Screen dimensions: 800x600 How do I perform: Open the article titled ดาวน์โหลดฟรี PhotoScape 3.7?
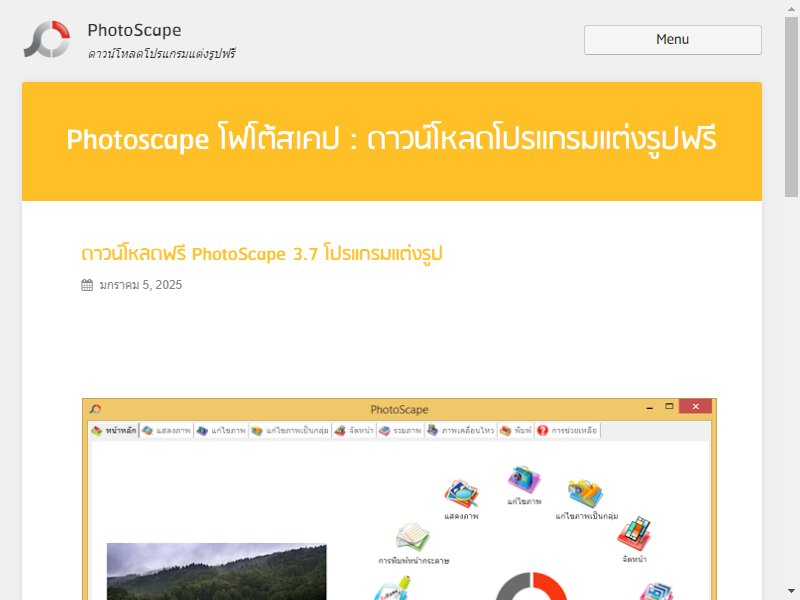262,253
